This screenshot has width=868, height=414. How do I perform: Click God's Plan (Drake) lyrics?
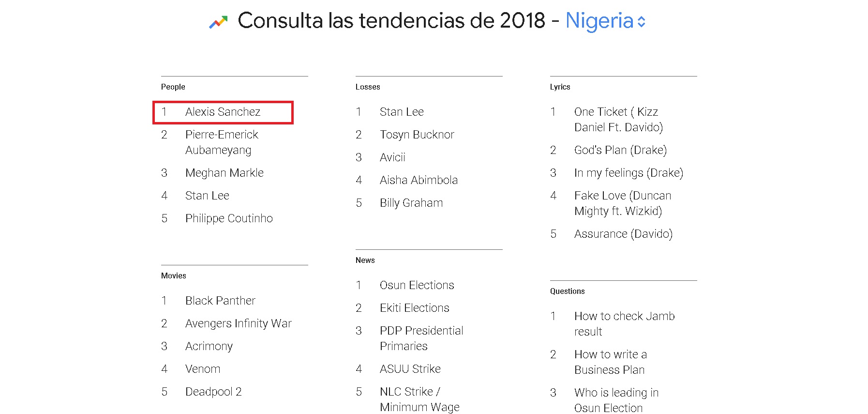click(620, 150)
